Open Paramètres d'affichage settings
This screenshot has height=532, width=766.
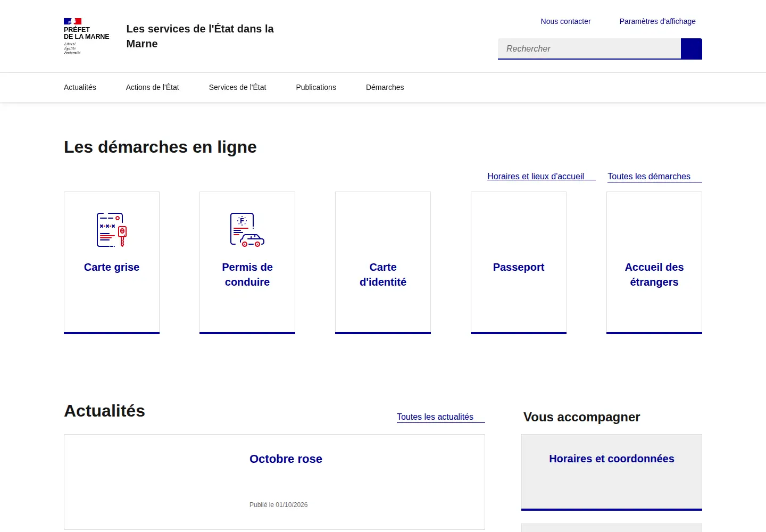pos(657,21)
